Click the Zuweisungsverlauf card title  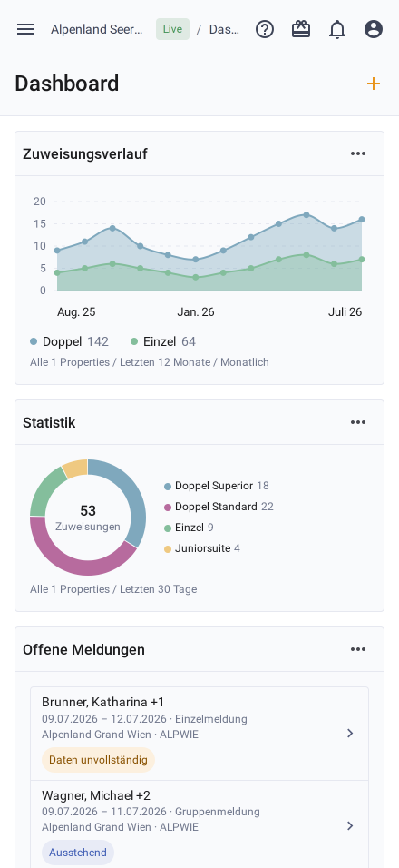(x=85, y=153)
